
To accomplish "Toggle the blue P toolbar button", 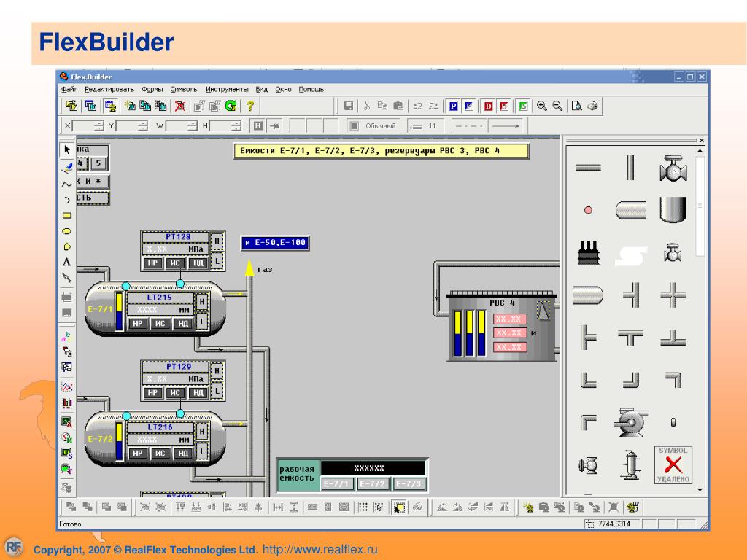I will pos(453,106).
